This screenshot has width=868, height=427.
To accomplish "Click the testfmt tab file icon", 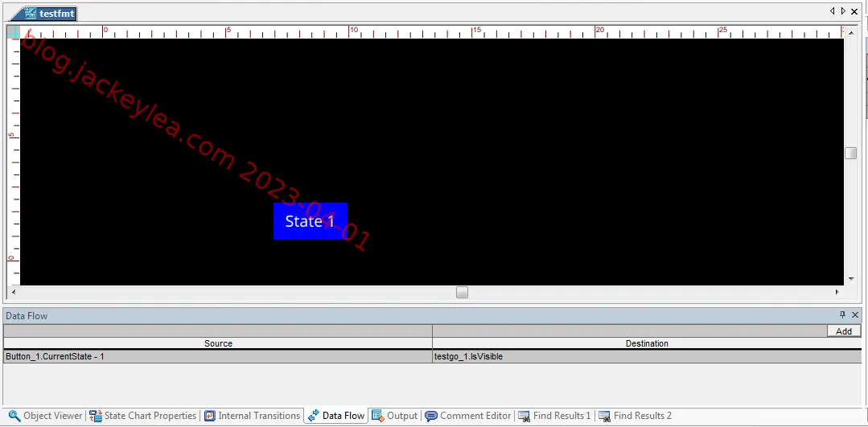I will click(x=31, y=14).
